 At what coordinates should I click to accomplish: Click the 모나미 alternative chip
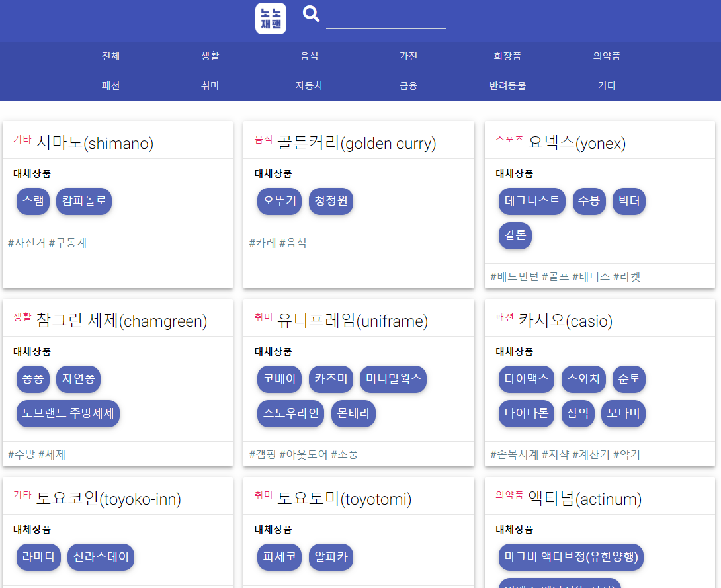pyautogui.click(x=624, y=413)
